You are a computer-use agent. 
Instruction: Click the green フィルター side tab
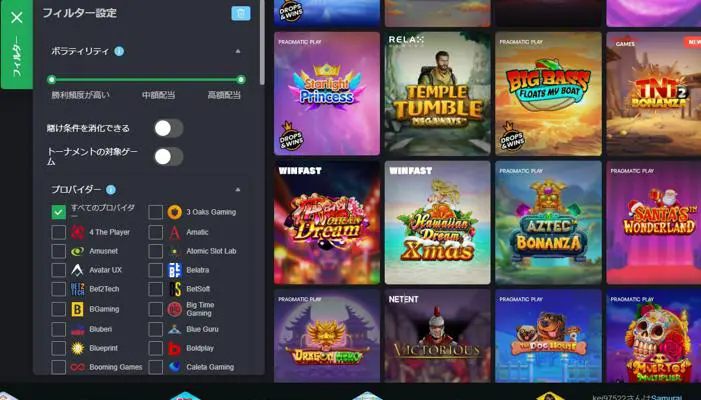click(x=17, y=44)
